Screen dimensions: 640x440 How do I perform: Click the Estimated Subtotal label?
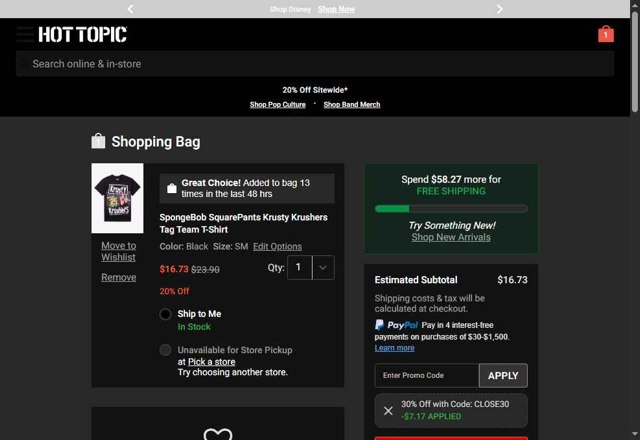tap(416, 280)
